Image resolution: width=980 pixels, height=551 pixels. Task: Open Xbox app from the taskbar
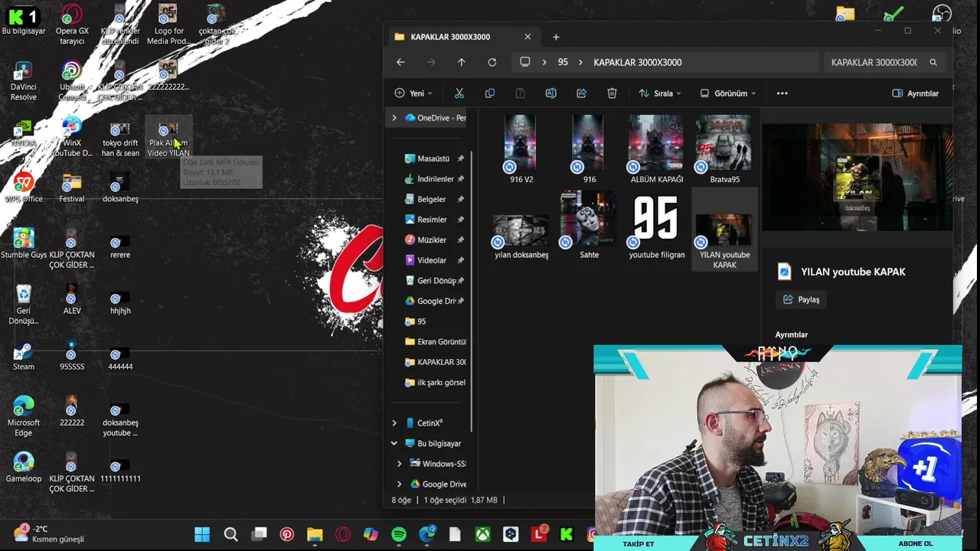[482, 534]
